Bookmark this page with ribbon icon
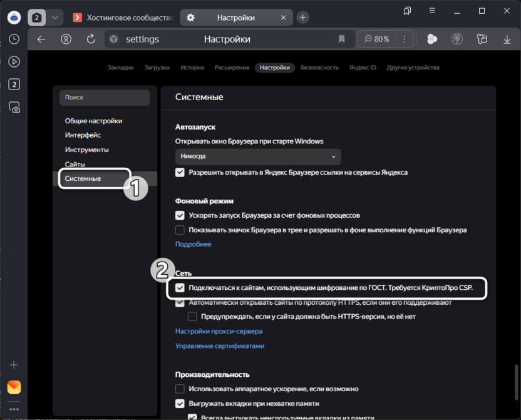The width and height of the screenshot is (521, 420). pos(341,39)
